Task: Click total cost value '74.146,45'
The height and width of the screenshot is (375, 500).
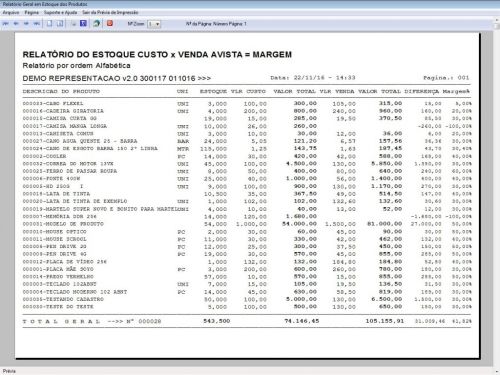Action: tap(302, 321)
